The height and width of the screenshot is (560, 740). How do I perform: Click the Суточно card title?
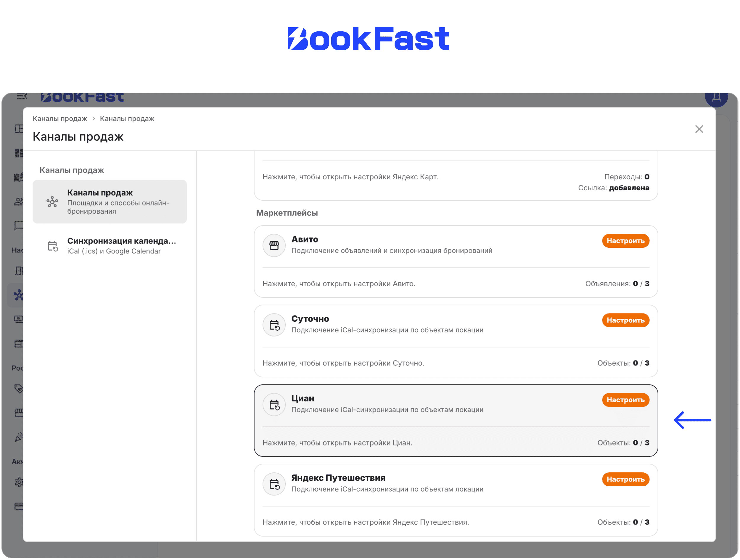pos(310,319)
